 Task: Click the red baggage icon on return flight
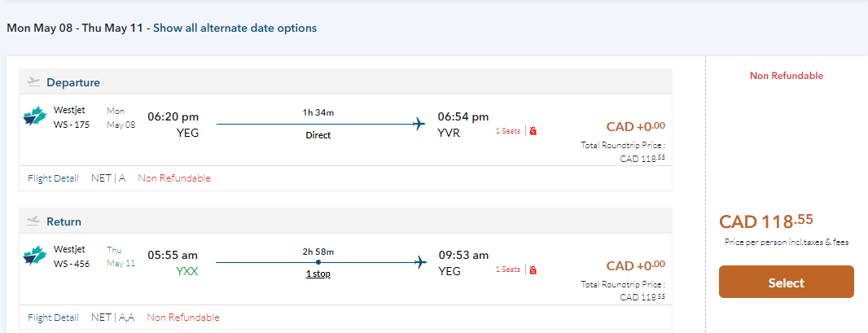coord(533,269)
